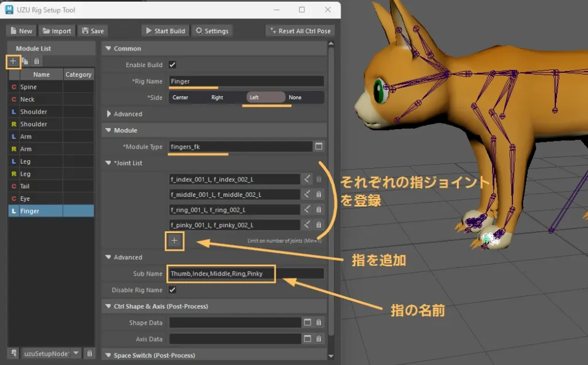
Task: Open the uzuSetupNode dropdown
Action: pos(76,353)
